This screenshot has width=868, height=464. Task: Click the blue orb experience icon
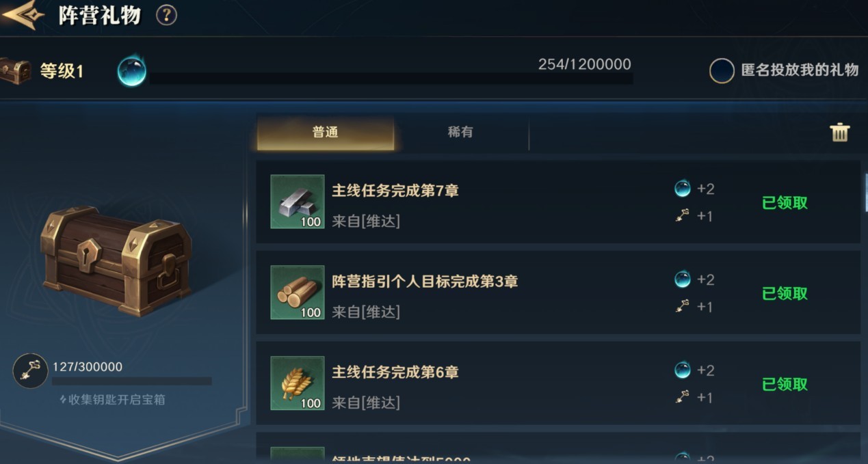pyautogui.click(x=131, y=71)
